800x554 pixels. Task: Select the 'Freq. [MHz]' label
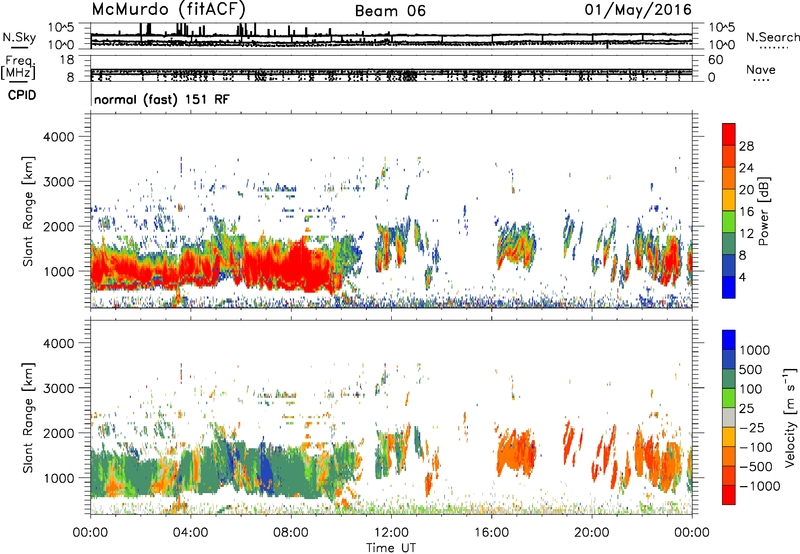point(18,67)
